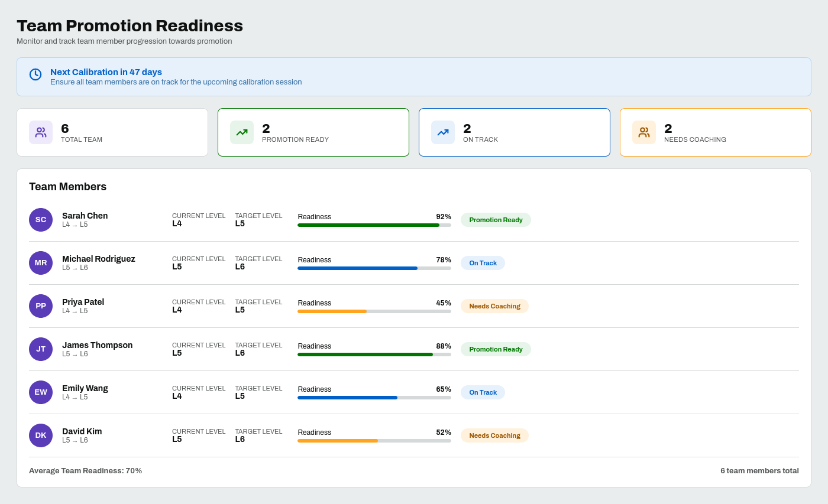828x504 pixels.
Task: Click the name Sarah Chen
Action: point(85,216)
